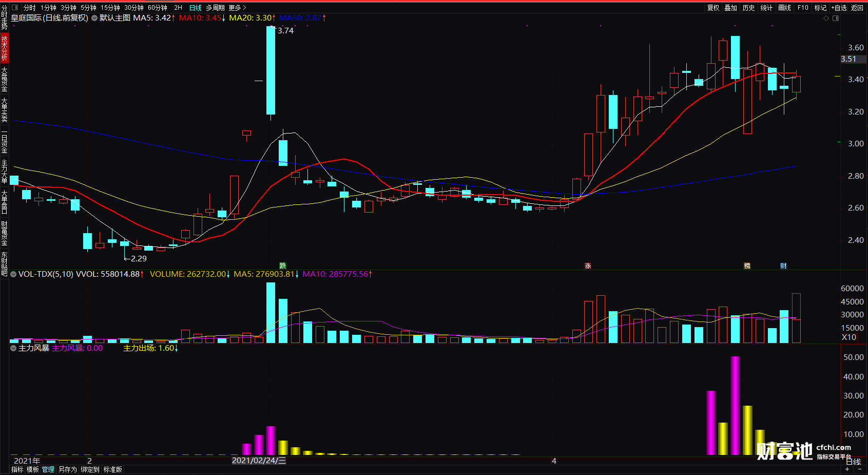Open VOL-TDX indicator dropdown arrow
The height and width of the screenshot is (475, 868).
[x=13, y=274]
